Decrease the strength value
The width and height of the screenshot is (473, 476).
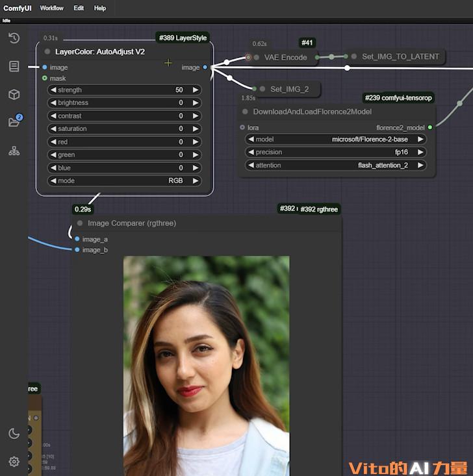[x=53, y=90]
